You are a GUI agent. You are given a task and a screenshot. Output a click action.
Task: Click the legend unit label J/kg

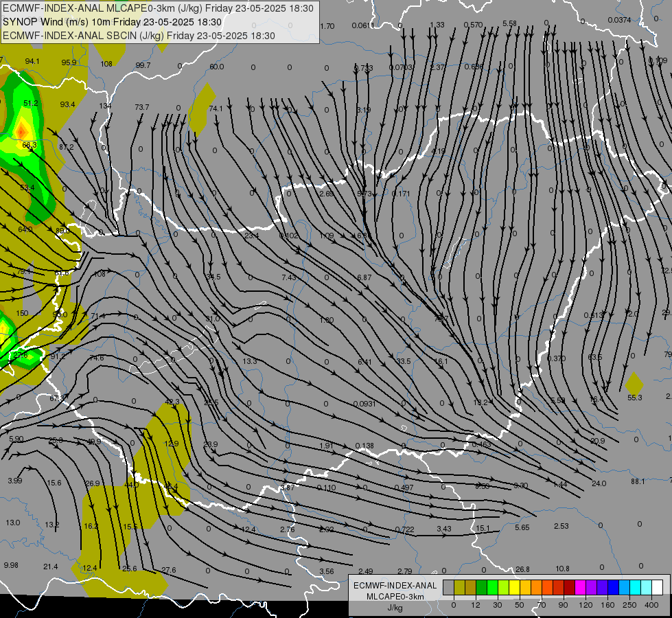pos(395,608)
